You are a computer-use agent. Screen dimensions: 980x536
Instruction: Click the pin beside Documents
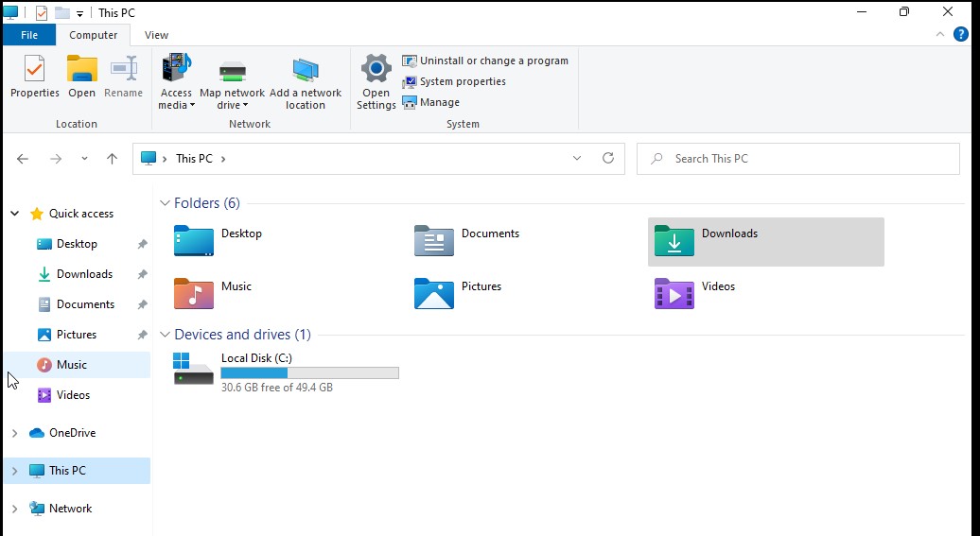[x=143, y=304]
